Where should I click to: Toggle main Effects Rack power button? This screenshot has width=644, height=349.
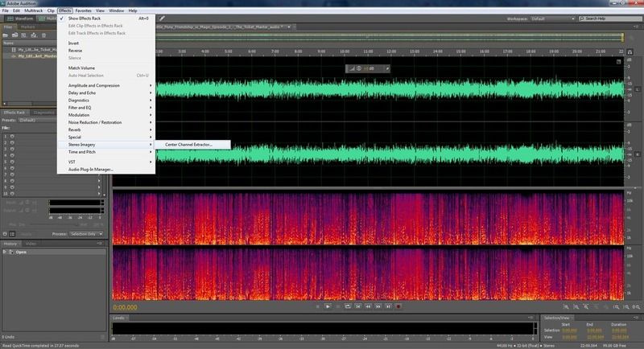tap(5, 234)
